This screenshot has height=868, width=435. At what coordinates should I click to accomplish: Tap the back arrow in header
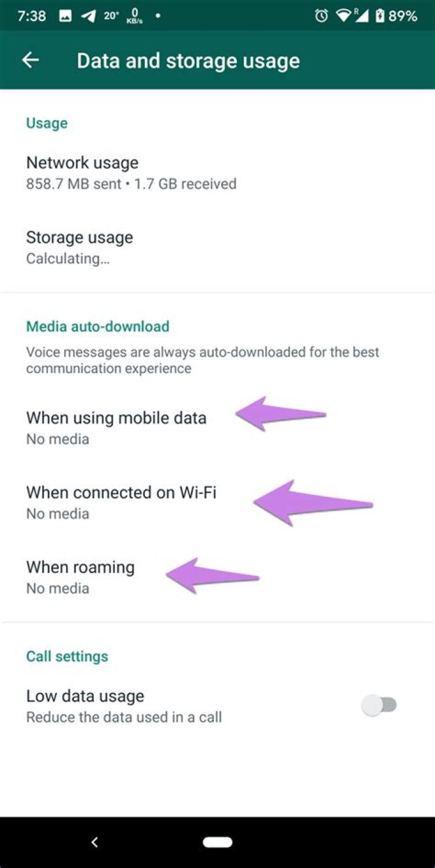point(30,60)
